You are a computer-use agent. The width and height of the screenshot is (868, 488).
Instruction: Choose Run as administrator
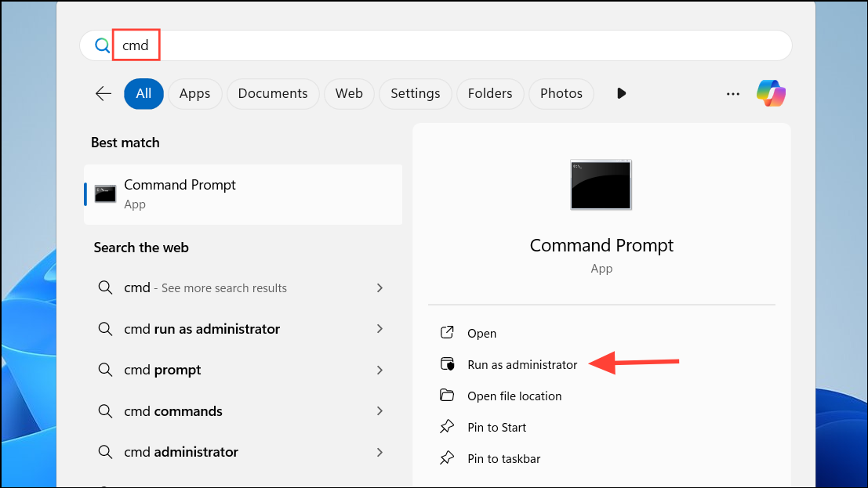click(x=522, y=364)
